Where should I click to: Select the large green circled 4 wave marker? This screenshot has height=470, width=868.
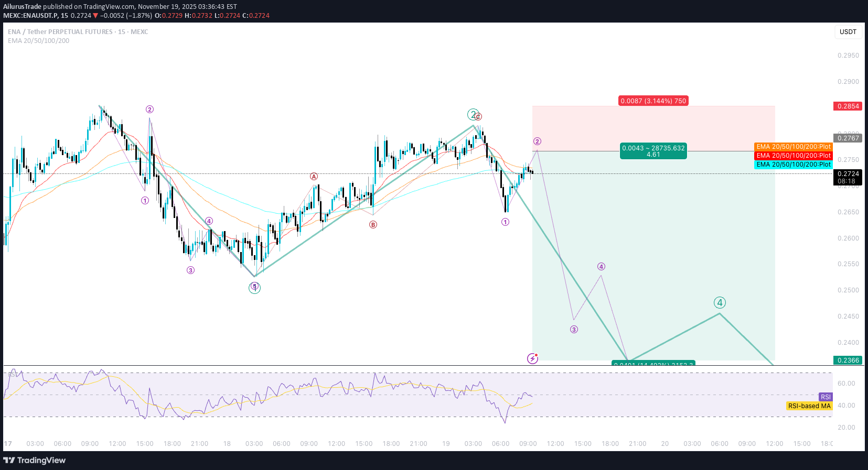pos(720,302)
